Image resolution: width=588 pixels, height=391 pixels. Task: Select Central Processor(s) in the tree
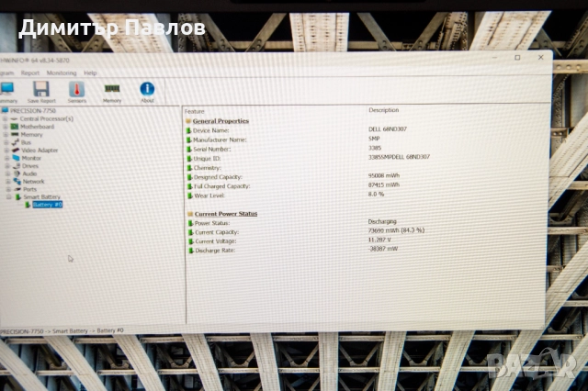click(x=47, y=118)
